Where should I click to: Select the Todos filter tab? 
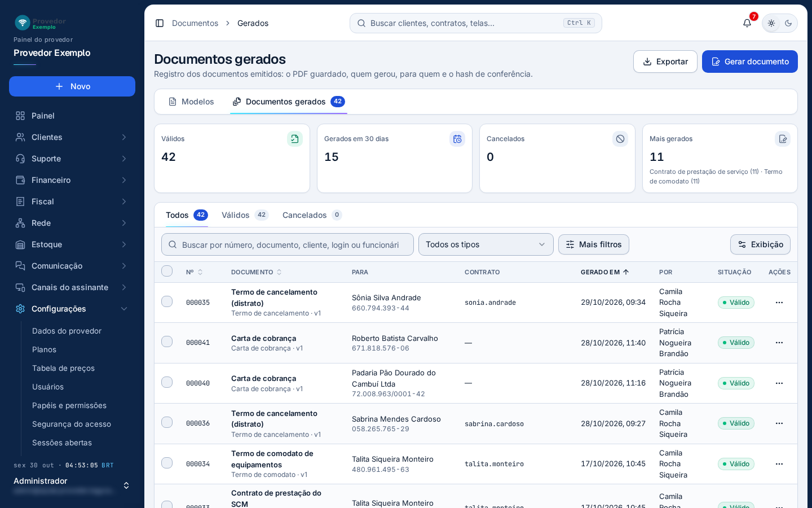[x=187, y=215]
